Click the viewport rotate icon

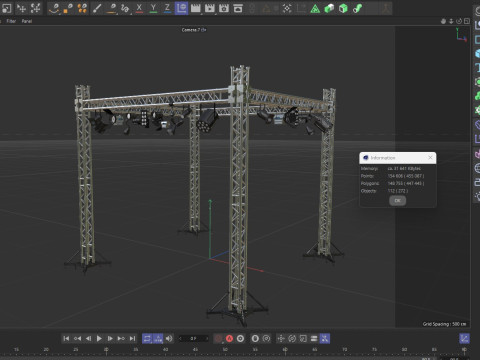[x=459, y=21]
